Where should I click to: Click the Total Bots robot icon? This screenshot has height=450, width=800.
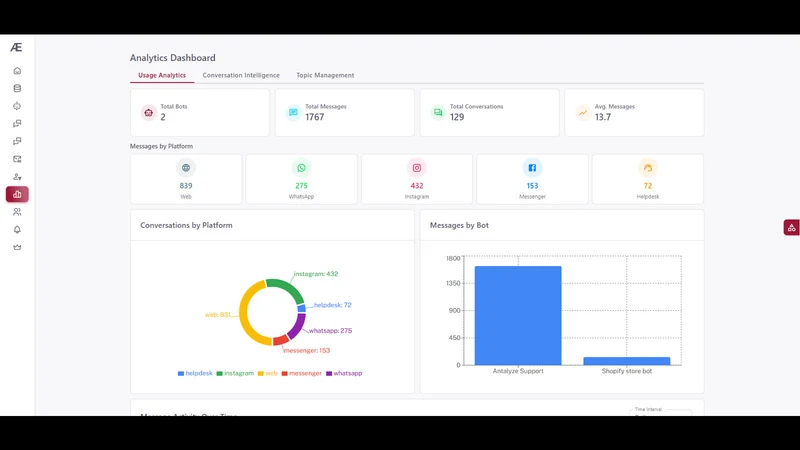[148, 112]
